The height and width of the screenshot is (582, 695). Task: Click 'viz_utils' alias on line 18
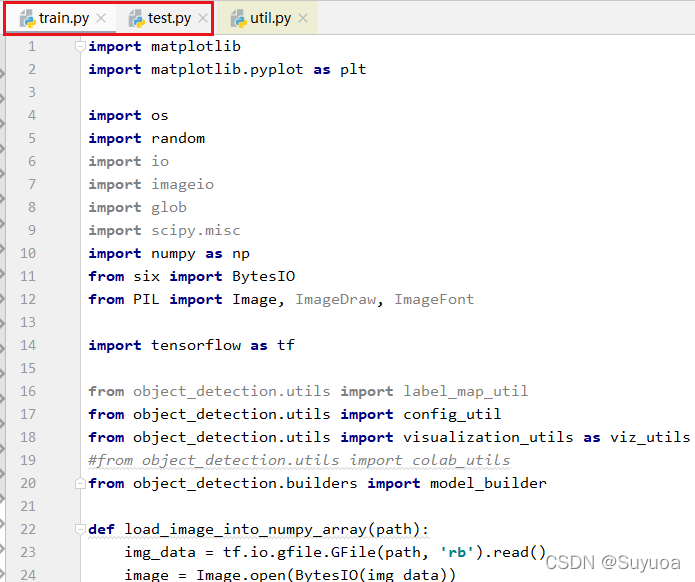click(x=650, y=437)
